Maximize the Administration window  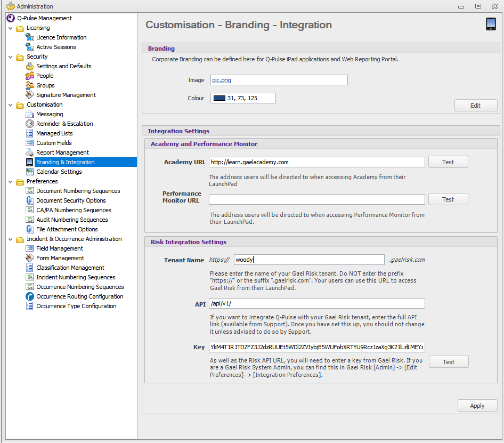click(x=478, y=6)
